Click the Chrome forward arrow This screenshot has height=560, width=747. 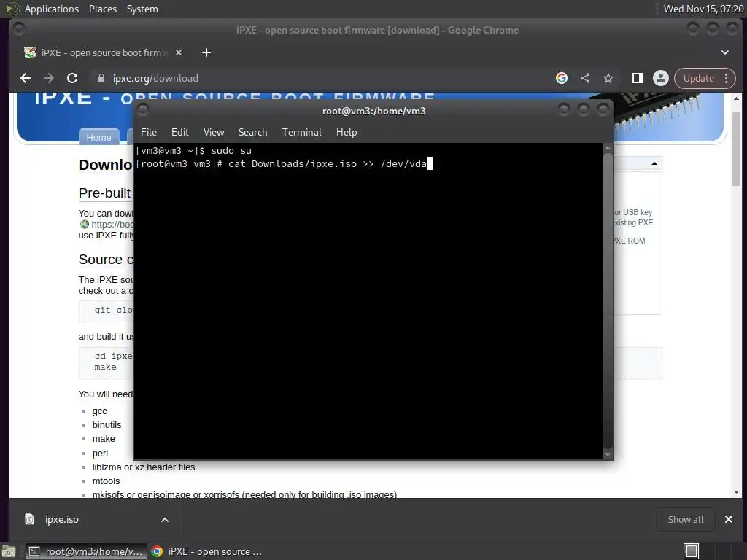click(x=49, y=78)
